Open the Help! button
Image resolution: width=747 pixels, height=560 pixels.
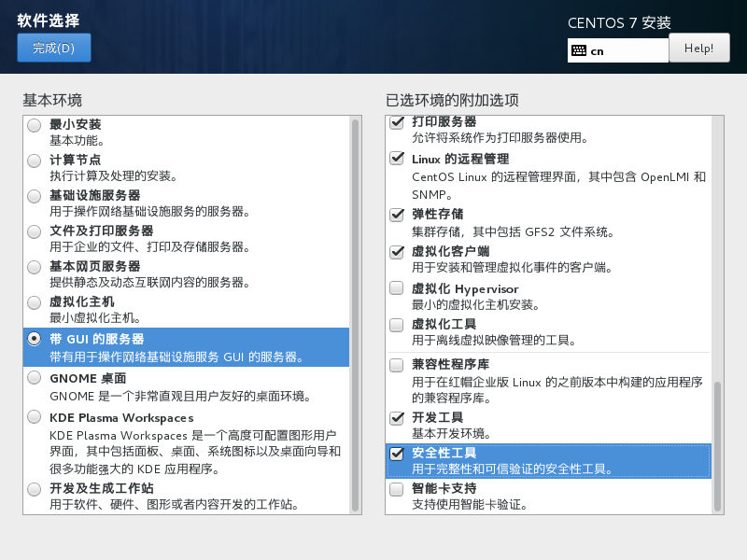click(698, 48)
